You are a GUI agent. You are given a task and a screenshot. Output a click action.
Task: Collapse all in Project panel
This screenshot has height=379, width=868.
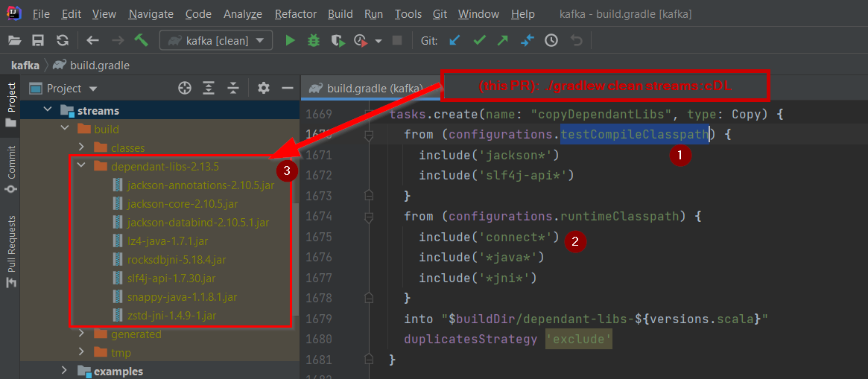pos(234,88)
